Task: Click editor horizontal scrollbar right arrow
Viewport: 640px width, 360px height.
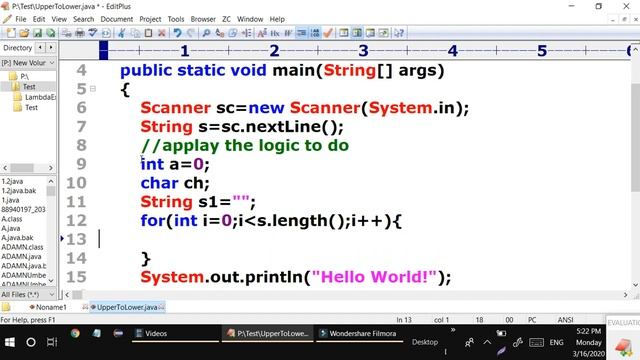Action: [625, 295]
